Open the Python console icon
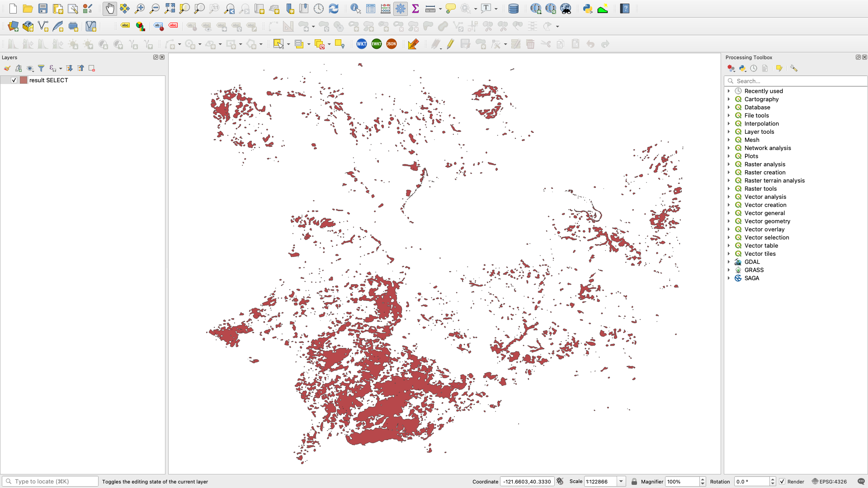868x488 pixels. coord(588,9)
